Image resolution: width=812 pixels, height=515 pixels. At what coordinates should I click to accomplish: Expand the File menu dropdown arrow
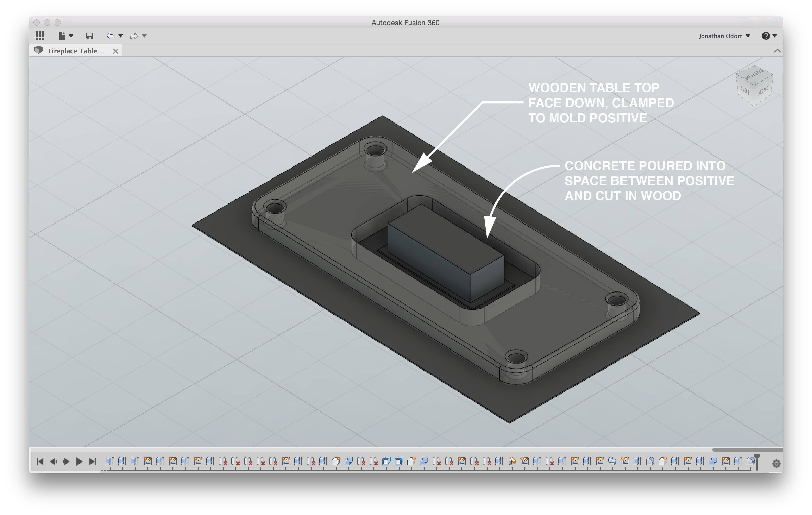[x=71, y=36]
